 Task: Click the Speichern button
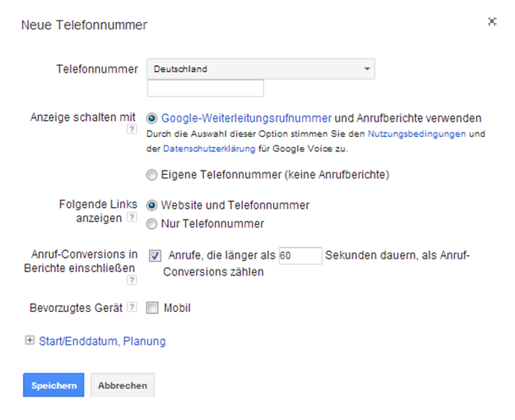pyautogui.click(x=53, y=385)
